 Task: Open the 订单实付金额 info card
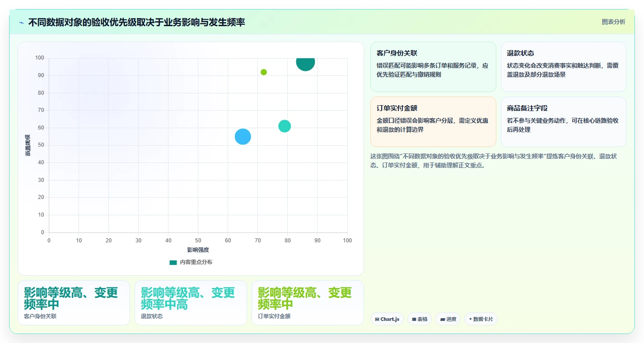[x=433, y=122]
